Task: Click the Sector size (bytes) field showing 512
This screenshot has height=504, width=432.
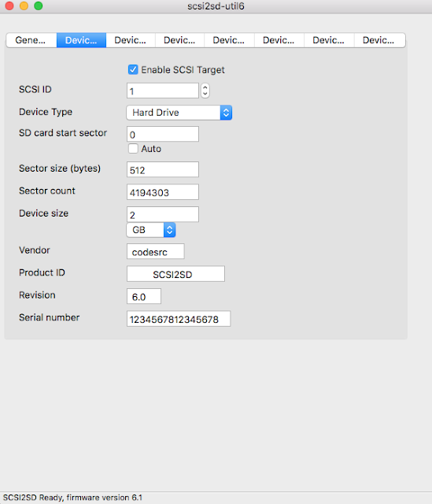Action: (163, 169)
